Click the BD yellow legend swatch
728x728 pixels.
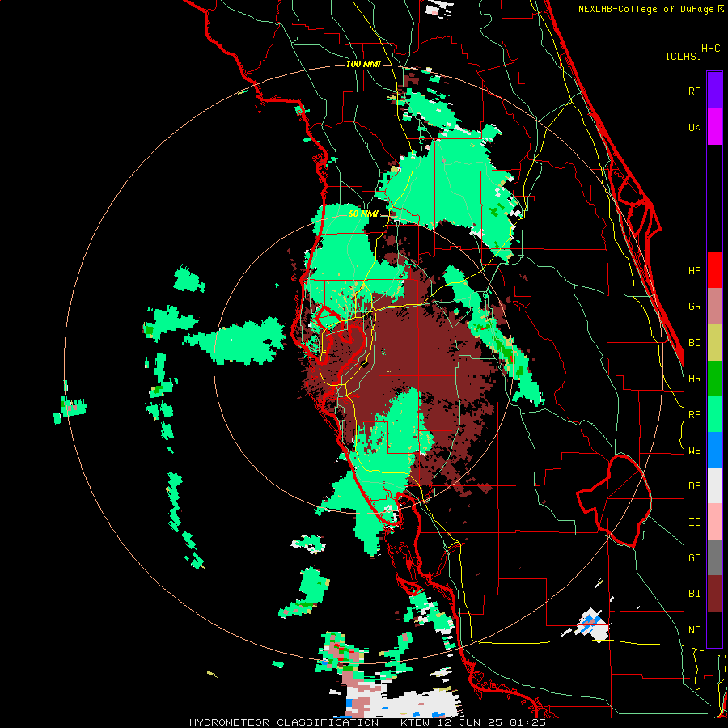(x=714, y=343)
